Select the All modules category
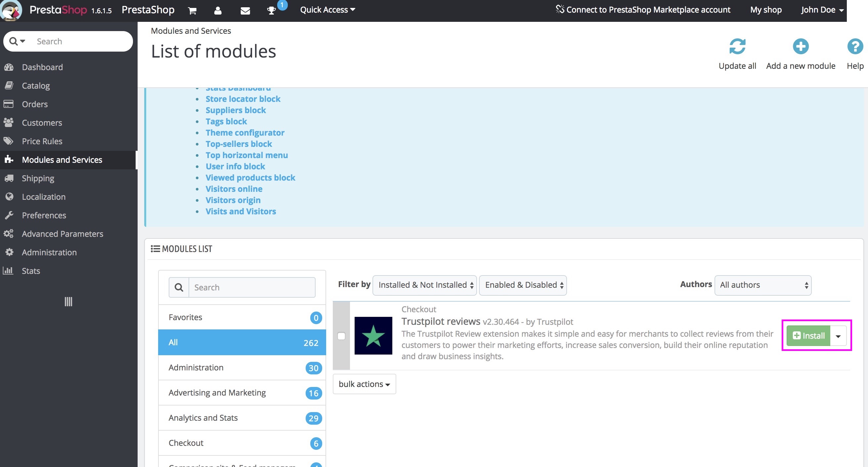Screen dimensions: 868x467 click(242, 342)
